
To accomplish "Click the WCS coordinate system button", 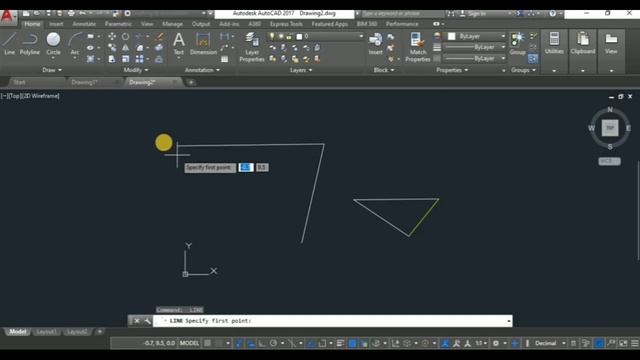I will (609, 161).
